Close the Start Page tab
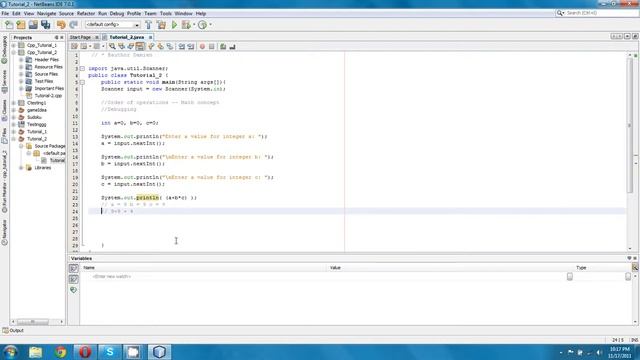The image size is (640, 360). tap(97, 38)
